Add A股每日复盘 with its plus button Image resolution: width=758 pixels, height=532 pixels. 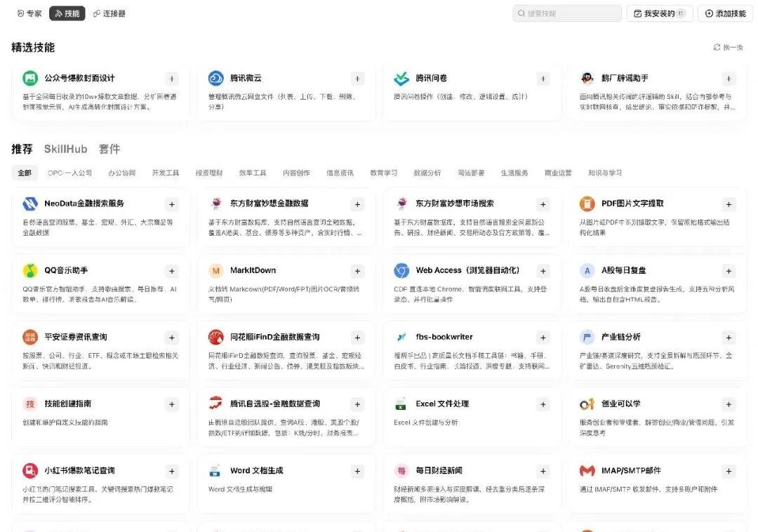[729, 271]
